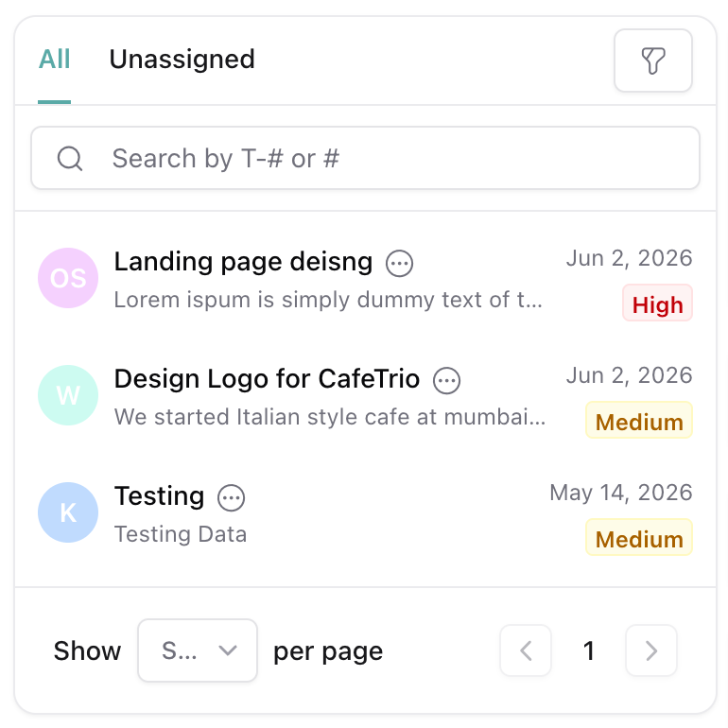Viewport: 728px width, 728px height.
Task: Click Medium badge on Testing ticket
Action: click(x=639, y=537)
